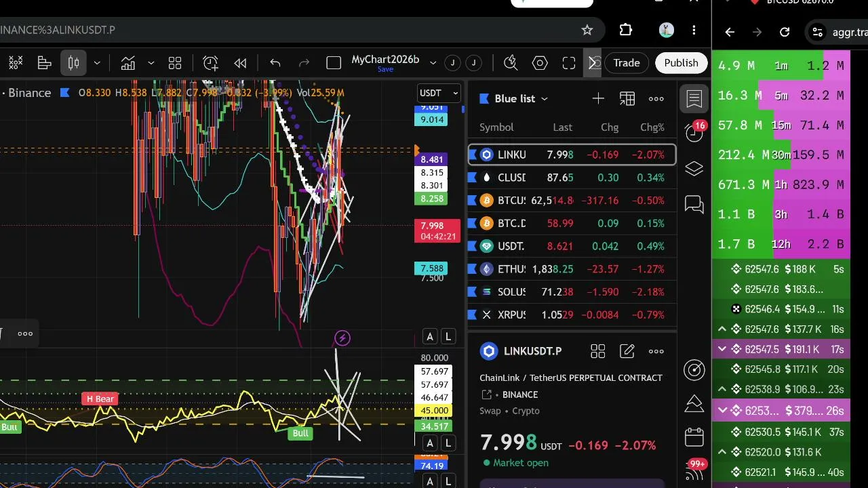Screen dimensions: 868x488
Task: Open the pane more options ellipsis on chart
Action: (25, 333)
